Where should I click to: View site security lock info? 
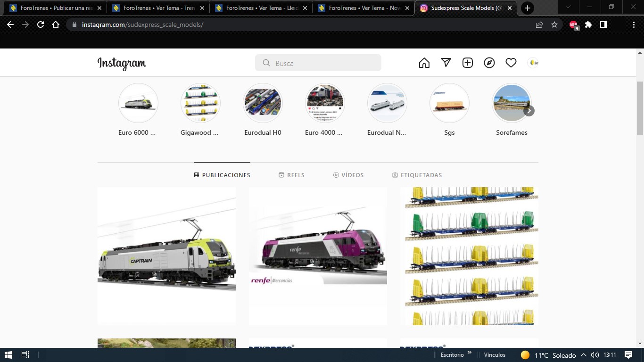(x=74, y=25)
